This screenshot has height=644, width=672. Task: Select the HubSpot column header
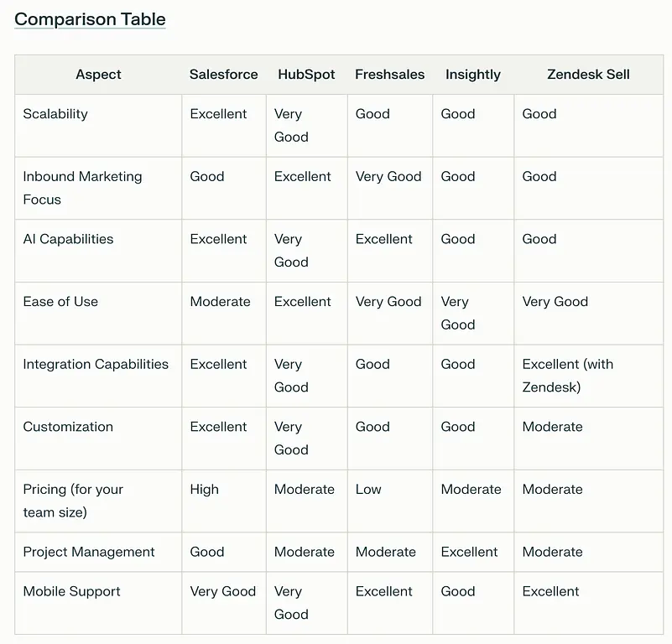coord(306,75)
